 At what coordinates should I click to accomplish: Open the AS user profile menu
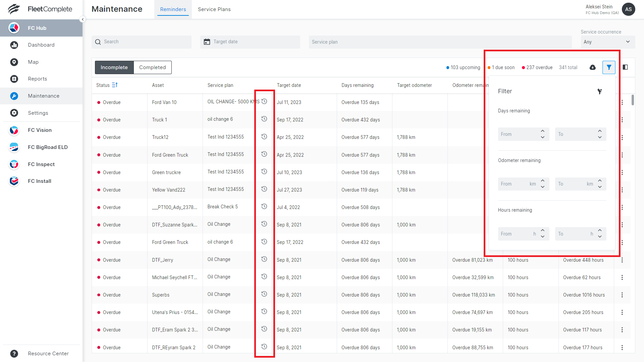click(x=628, y=9)
